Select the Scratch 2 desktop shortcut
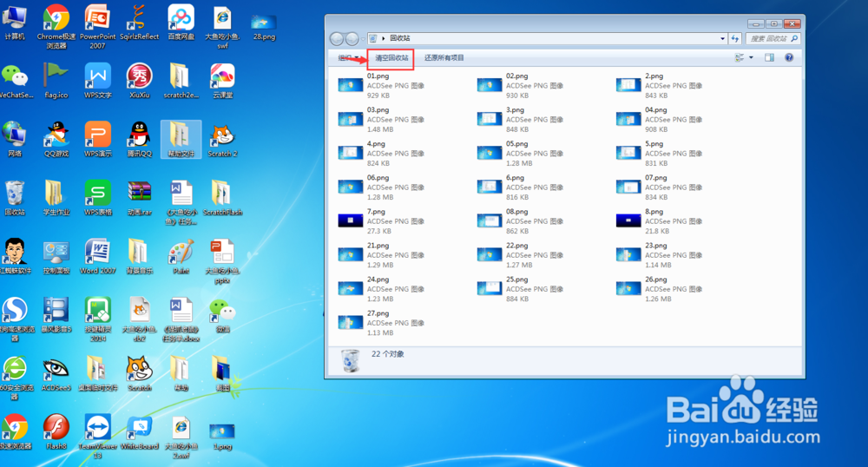 [222, 141]
